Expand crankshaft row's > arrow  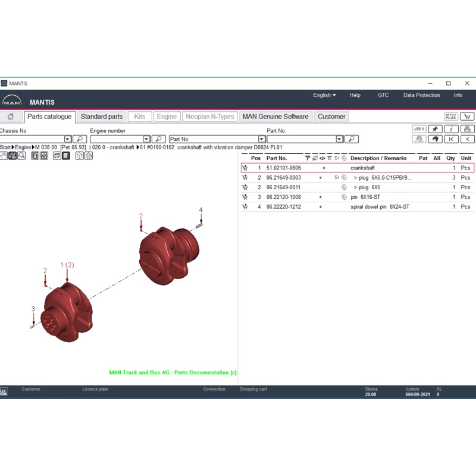(324, 168)
